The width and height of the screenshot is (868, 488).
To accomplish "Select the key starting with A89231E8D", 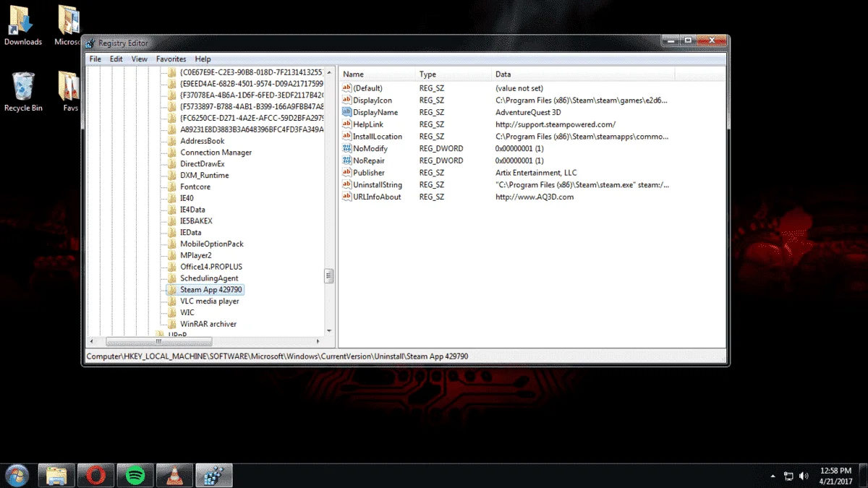I will point(251,129).
